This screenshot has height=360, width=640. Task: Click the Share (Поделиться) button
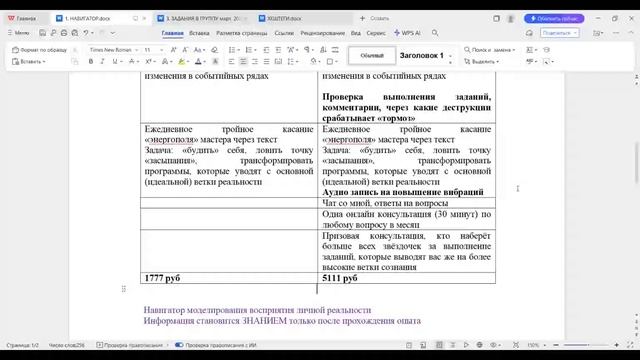pyautogui.click(x=560, y=33)
